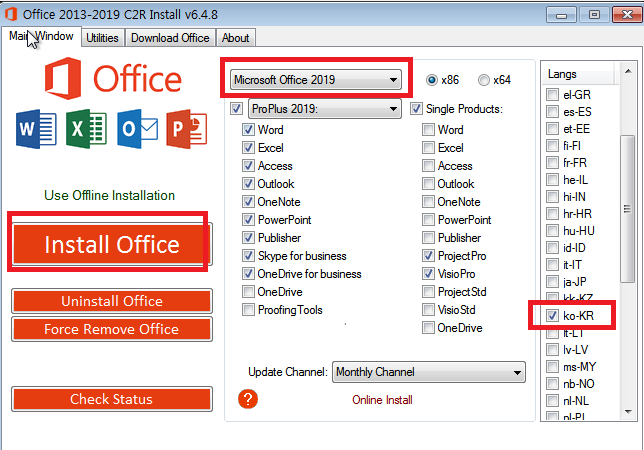Viewport: 644px width, 450px height.
Task: Click the Excel icon in the logo area
Action: pyautogui.click(x=85, y=128)
